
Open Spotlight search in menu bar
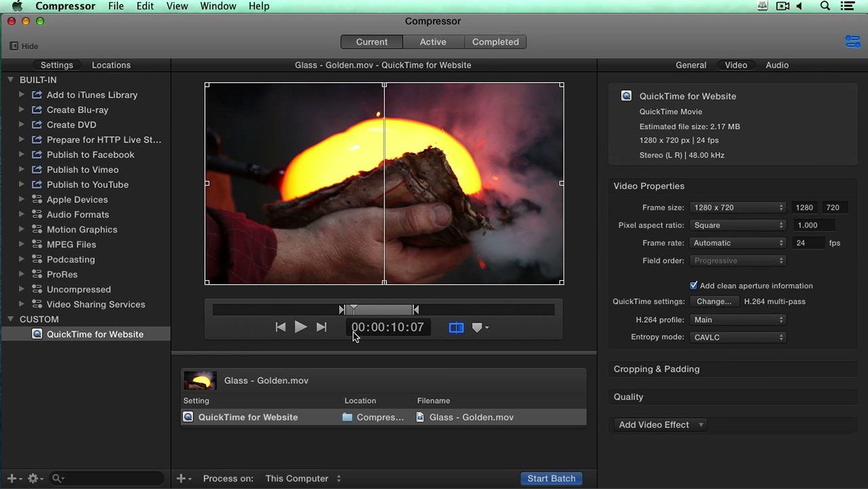tap(825, 6)
